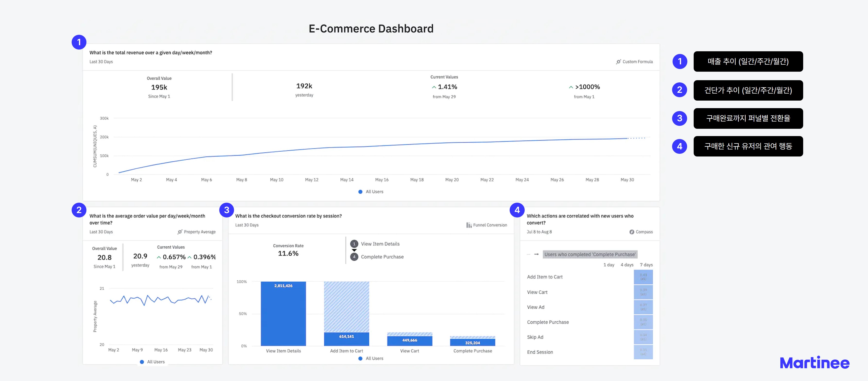868x381 pixels.
Task: Click the blue number 4 badge on Compass chart
Action: point(517,210)
